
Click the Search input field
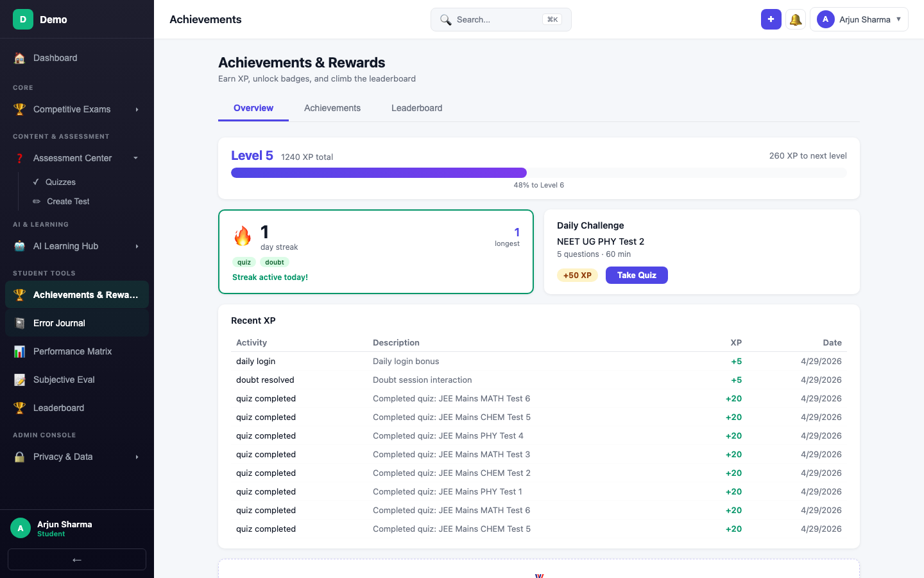[x=501, y=20]
